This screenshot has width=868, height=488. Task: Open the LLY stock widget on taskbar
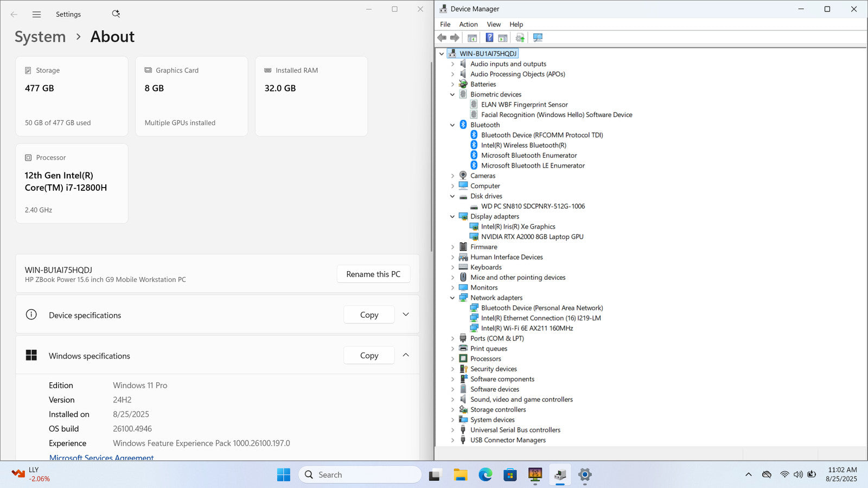(x=31, y=474)
